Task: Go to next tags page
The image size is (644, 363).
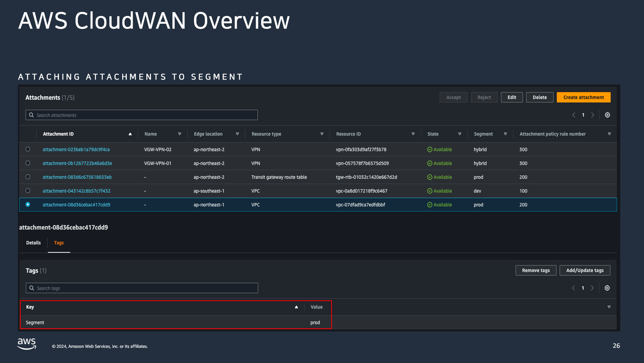Action: pyautogui.click(x=592, y=288)
